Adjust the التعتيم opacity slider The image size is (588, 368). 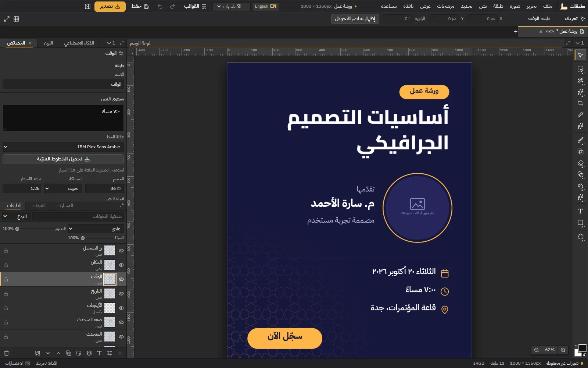35,229
